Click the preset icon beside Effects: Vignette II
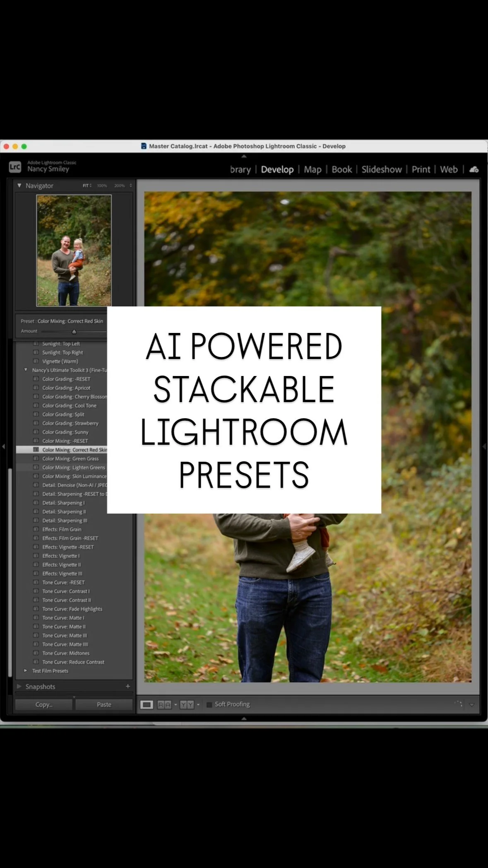This screenshot has width=488, height=868. (x=36, y=565)
